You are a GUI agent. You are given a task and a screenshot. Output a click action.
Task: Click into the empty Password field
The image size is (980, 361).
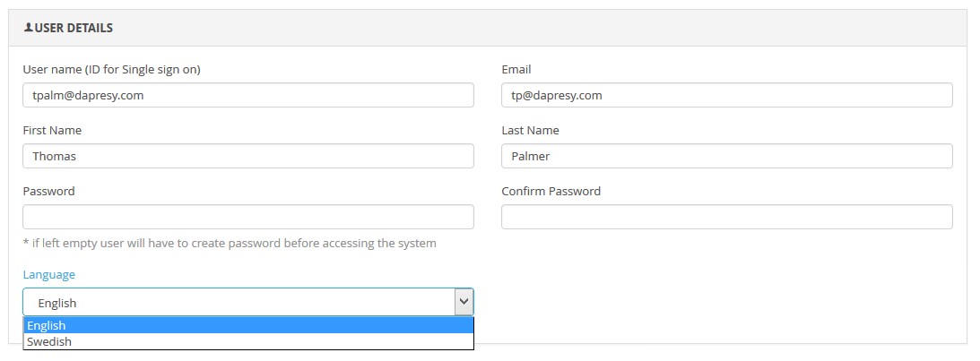coord(247,217)
